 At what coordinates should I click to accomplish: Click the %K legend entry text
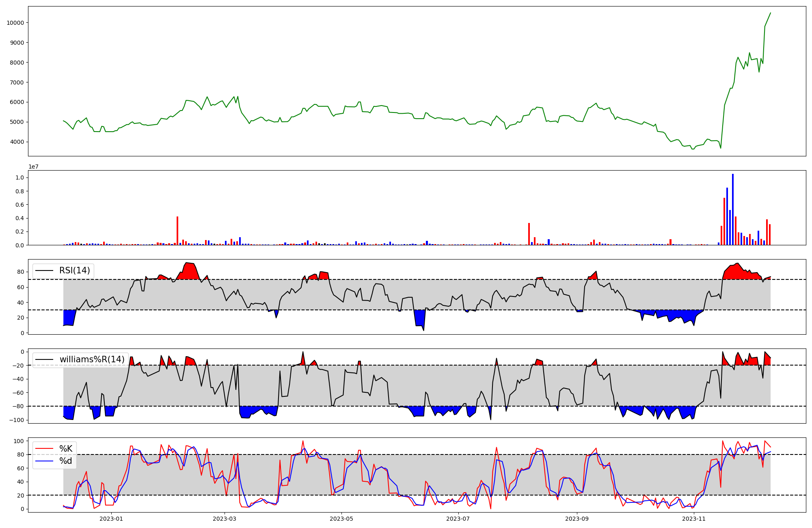pos(66,449)
